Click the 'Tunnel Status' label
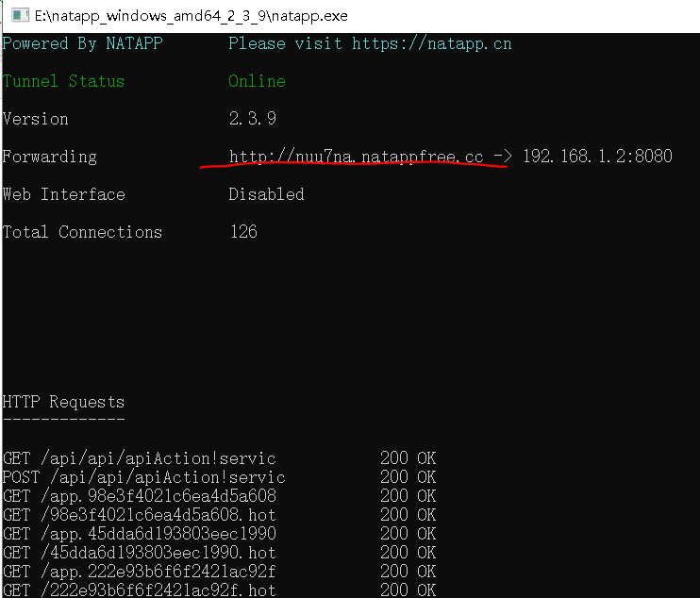The image size is (700, 598). tap(63, 81)
